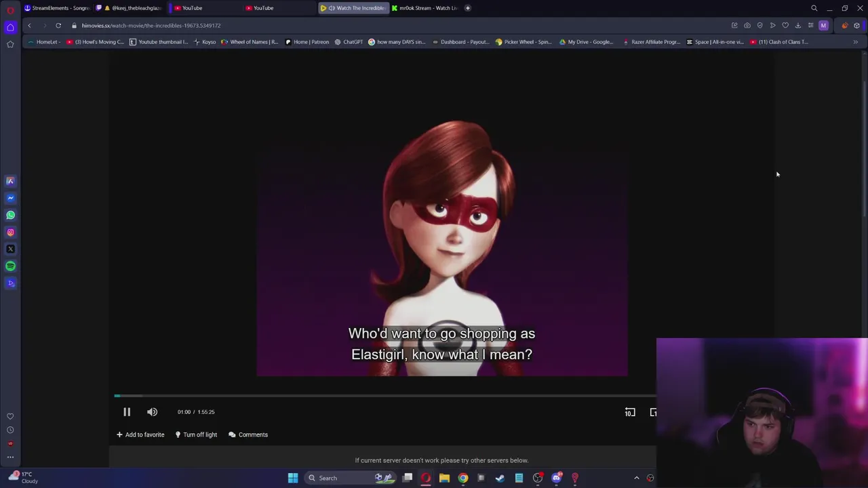The height and width of the screenshot is (488, 868).
Task: Open the Comments section
Action: 248,434
